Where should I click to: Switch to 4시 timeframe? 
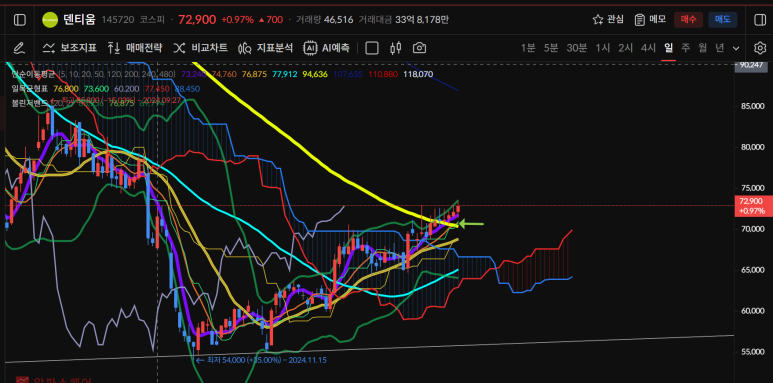click(x=648, y=48)
